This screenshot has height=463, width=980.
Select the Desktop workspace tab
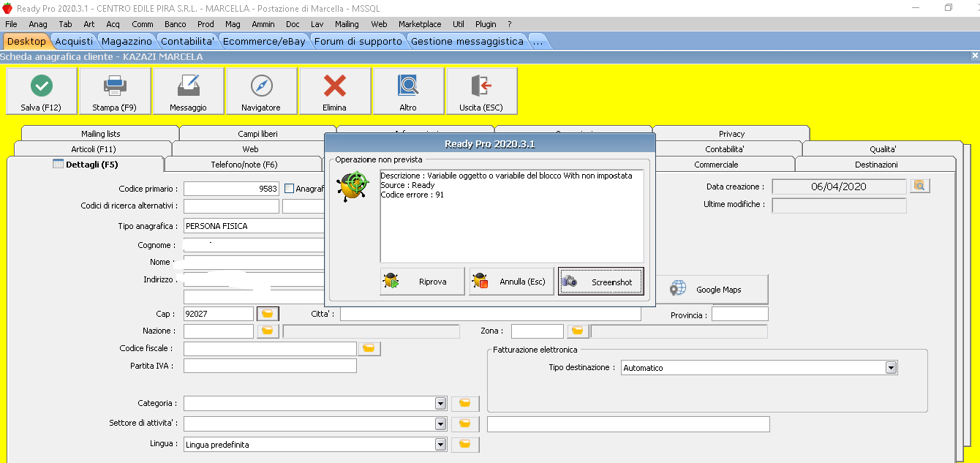tap(26, 41)
